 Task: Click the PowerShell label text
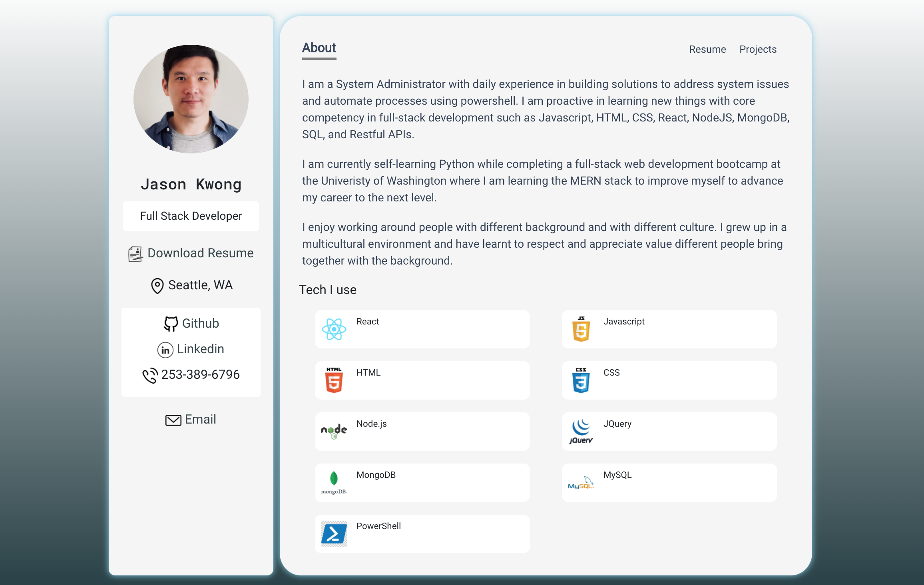(x=378, y=526)
